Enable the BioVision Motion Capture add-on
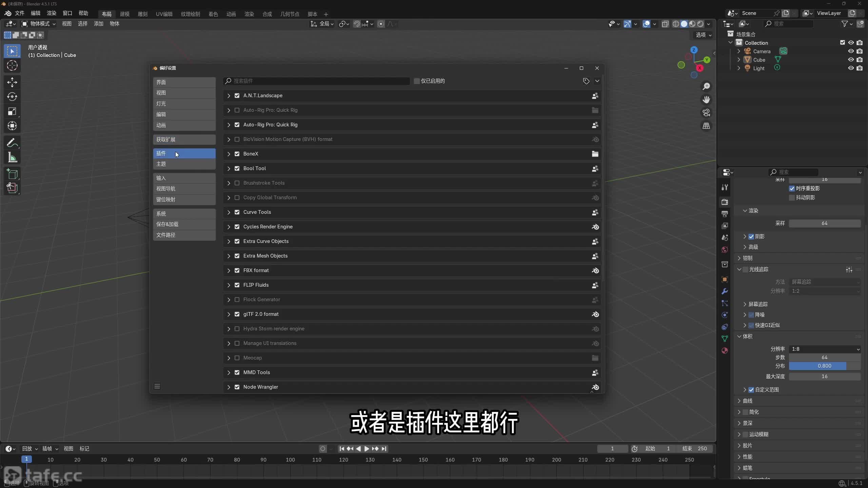Viewport: 868px width, 488px height. pos(237,139)
